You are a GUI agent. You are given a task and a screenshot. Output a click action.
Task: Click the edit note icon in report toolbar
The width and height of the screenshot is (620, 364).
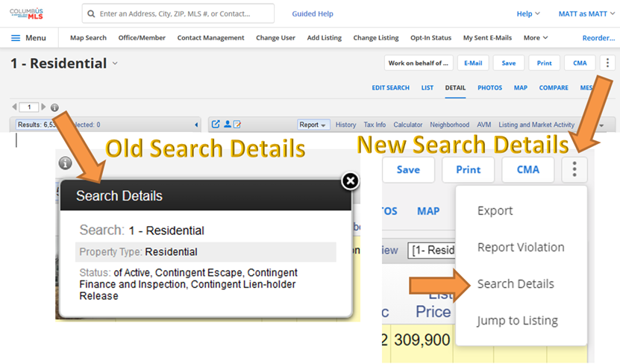click(x=237, y=125)
